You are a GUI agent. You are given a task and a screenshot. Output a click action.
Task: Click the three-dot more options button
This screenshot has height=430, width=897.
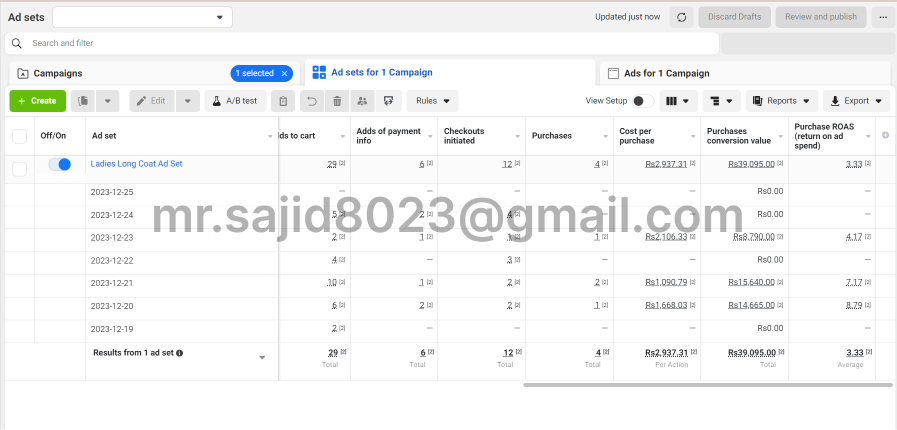click(x=882, y=17)
